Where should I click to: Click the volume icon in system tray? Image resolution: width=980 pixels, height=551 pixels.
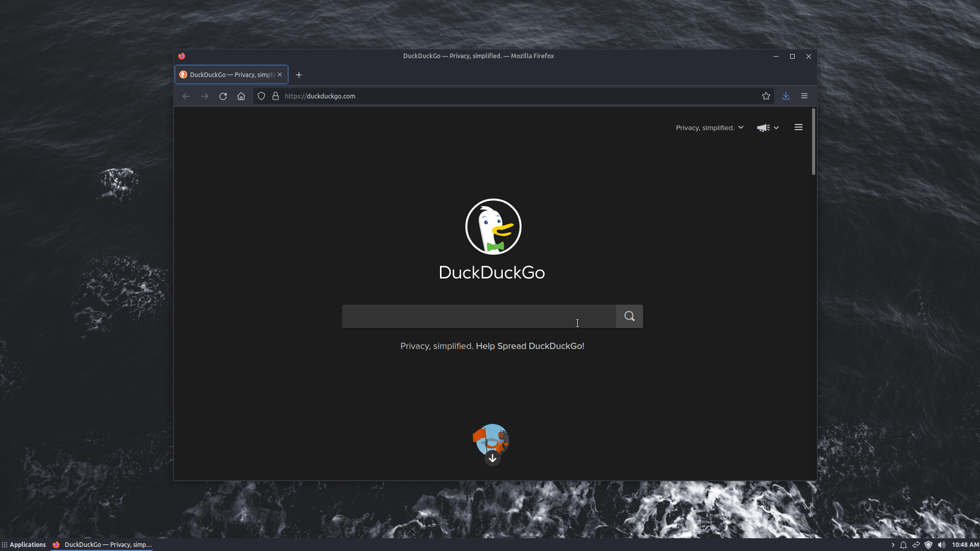click(x=941, y=545)
